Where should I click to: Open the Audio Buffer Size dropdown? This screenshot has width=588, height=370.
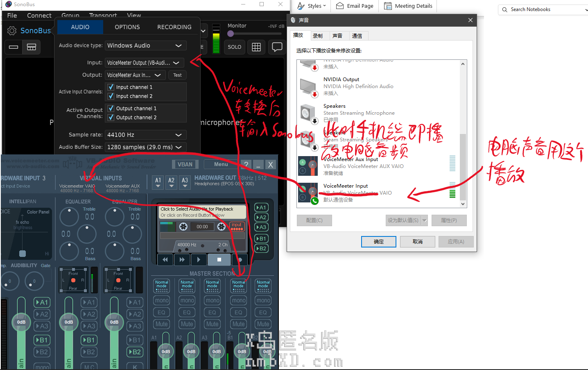click(x=145, y=147)
